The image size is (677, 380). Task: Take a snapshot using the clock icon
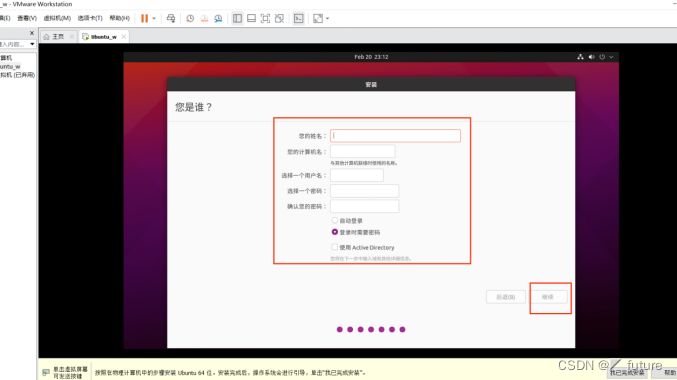click(x=190, y=18)
